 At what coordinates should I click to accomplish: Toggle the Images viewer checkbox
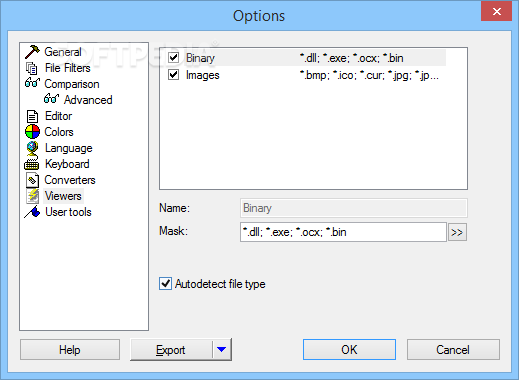tap(174, 74)
